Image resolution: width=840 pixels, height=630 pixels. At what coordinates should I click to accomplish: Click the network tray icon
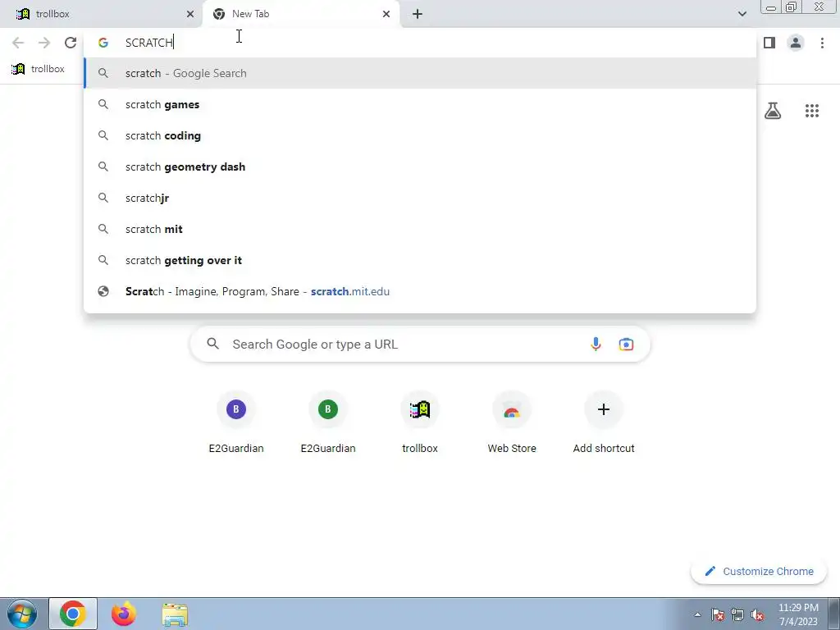click(x=737, y=615)
